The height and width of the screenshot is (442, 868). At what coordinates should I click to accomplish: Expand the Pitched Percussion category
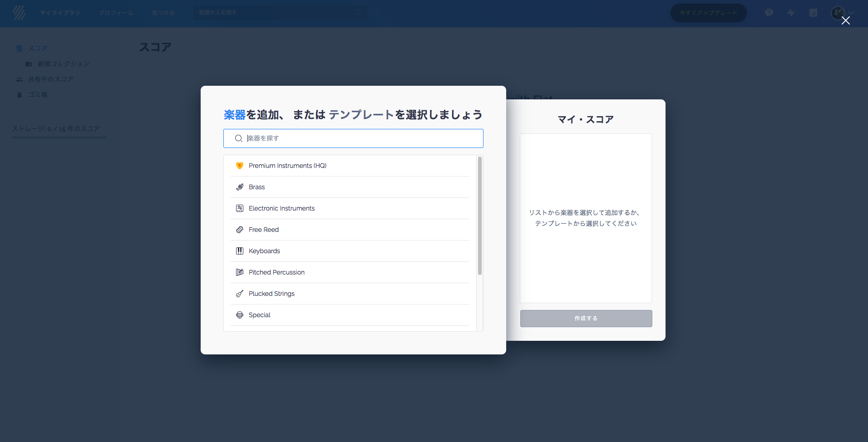(276, 272)
